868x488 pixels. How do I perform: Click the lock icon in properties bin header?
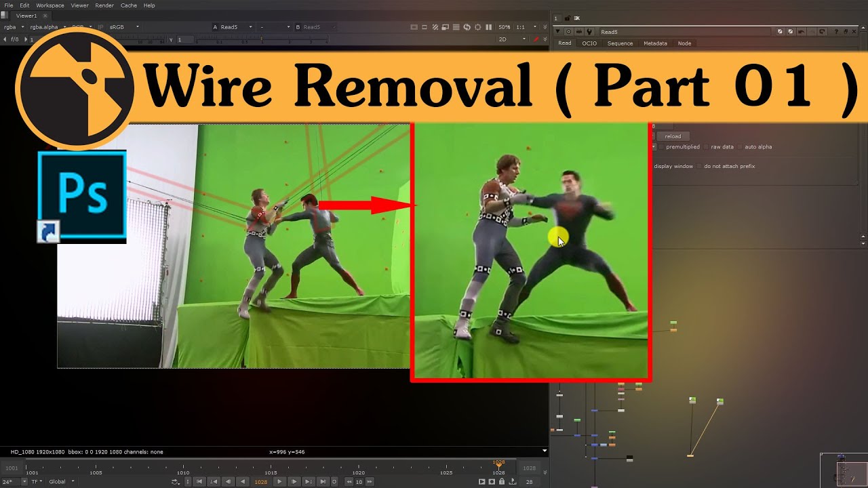coord(568,18)
